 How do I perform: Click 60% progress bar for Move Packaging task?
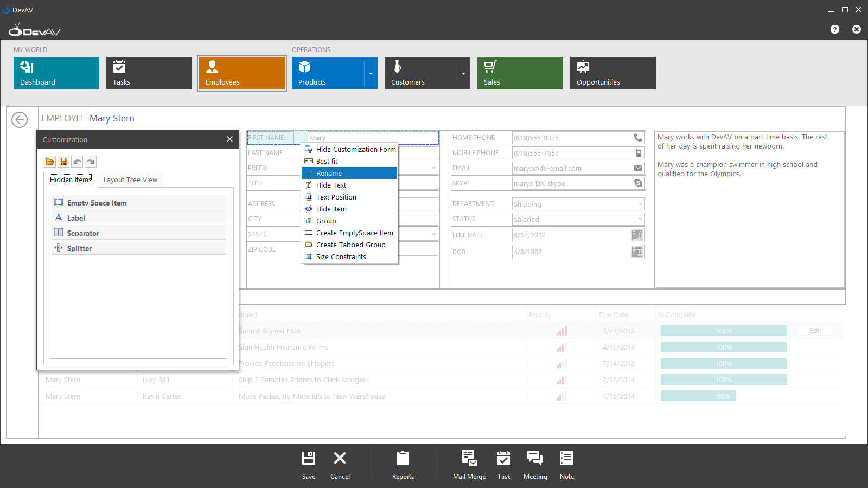click(698, 396)
